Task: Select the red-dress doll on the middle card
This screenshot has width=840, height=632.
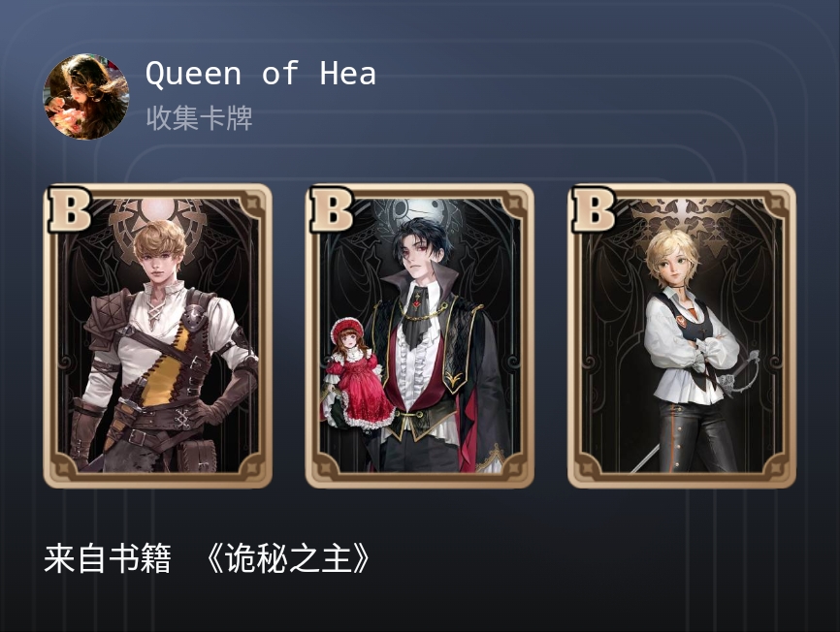Action: (356, 374)
